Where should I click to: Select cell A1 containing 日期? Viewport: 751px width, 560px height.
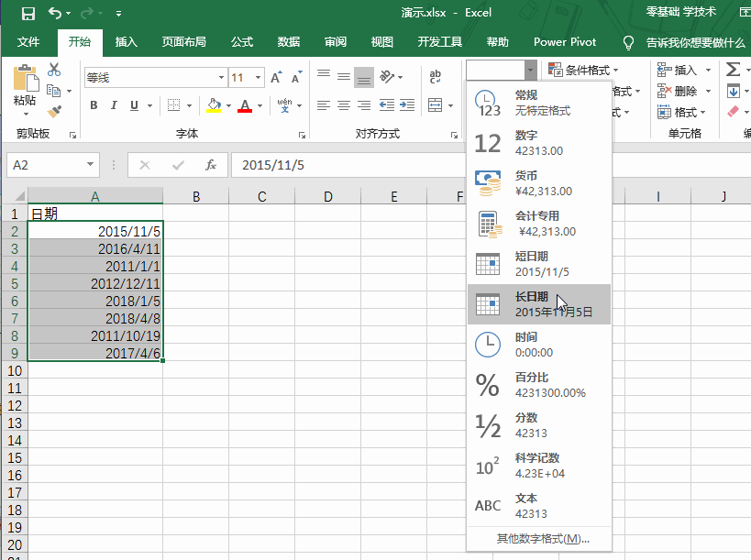click(95, 214)
